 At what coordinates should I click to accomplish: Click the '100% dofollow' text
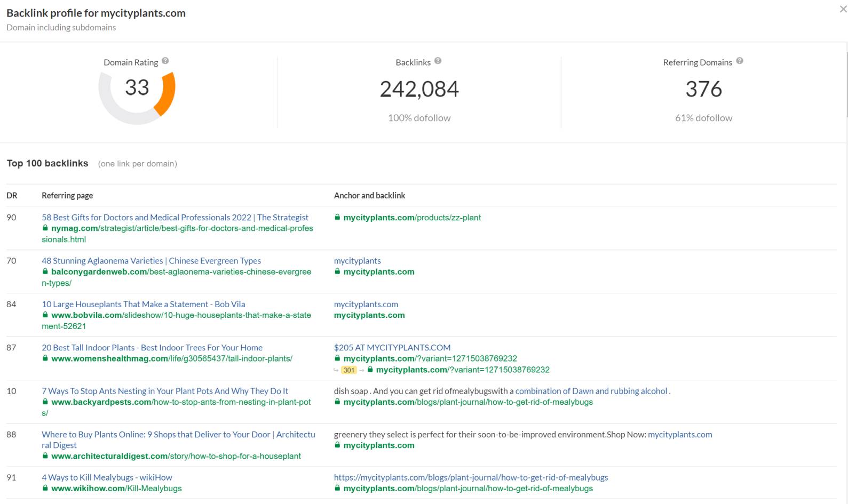click(419, 118)
